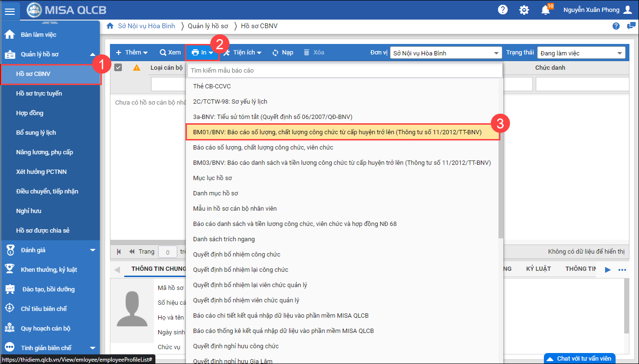Open Chat với tư vấn viên
This screenshot has height=364, width=639.
click(x=579, y=358)
